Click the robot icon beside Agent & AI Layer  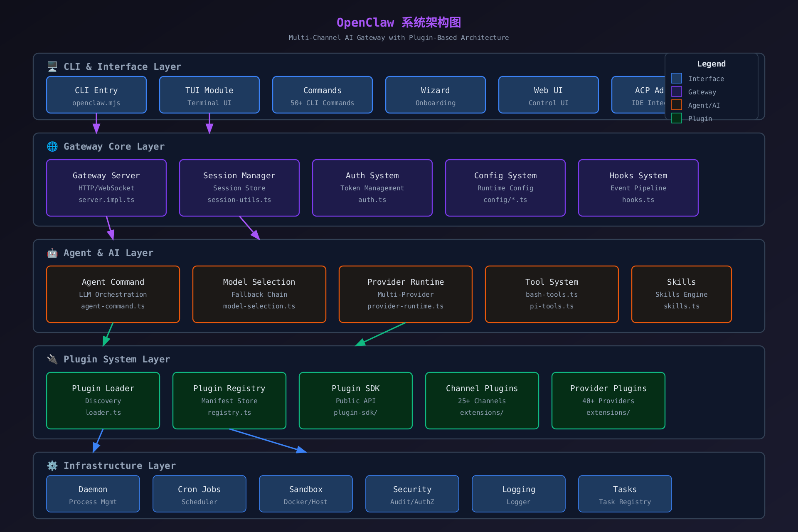[x=52, y=253]
